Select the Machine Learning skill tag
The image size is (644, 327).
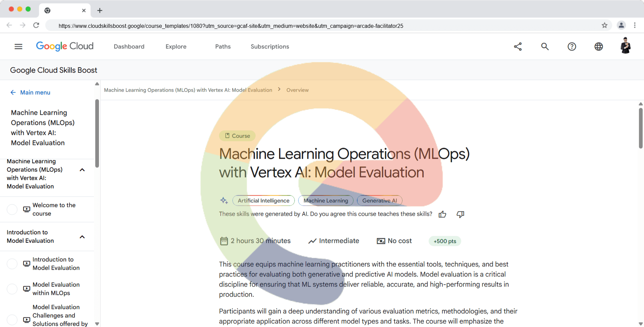[x=326, y=201]
